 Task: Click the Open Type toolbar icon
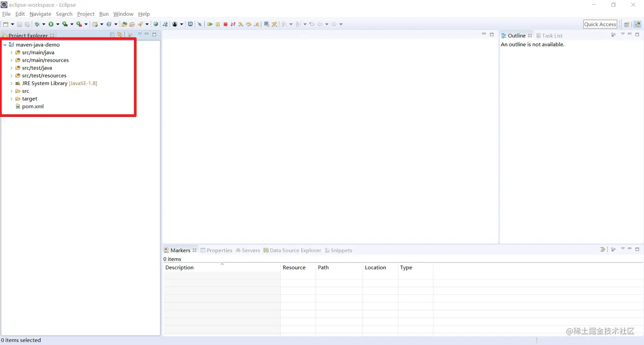124,24
